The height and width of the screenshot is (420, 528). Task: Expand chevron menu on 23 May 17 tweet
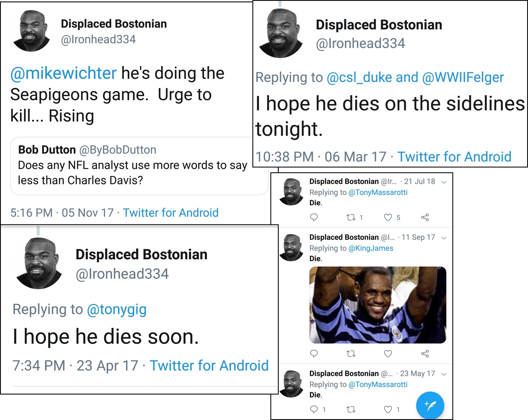click(x=444, y=374)
